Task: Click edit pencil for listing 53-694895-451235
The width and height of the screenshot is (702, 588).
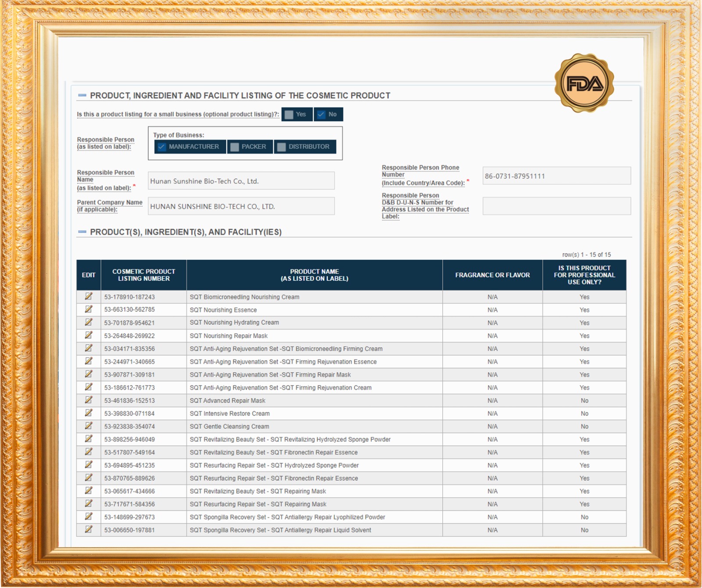Action: click(89, 465)
